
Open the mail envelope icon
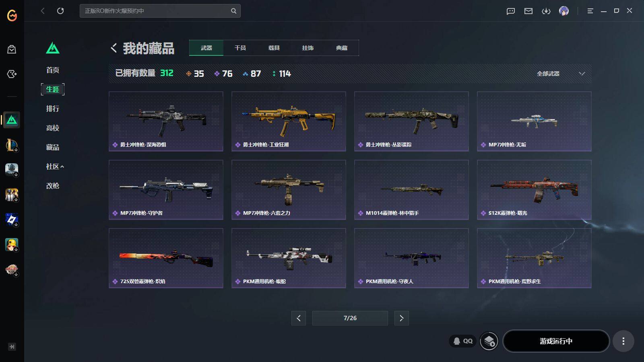pos(528,11)
